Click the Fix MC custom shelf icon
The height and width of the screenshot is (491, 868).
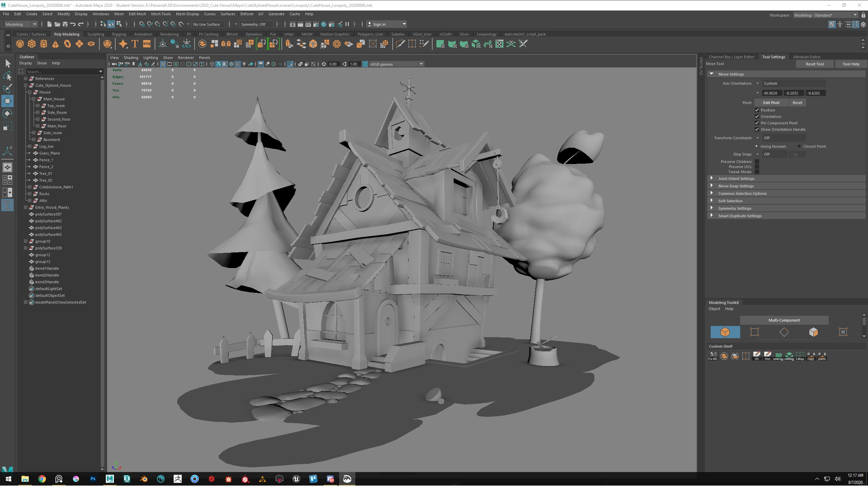tap(713, 356)
